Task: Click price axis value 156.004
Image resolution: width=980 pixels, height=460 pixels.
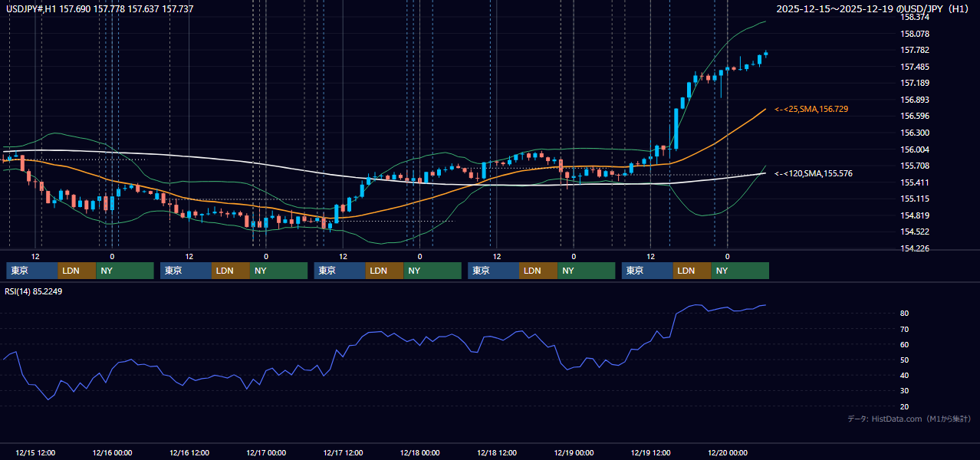Action: coord(915,149)
